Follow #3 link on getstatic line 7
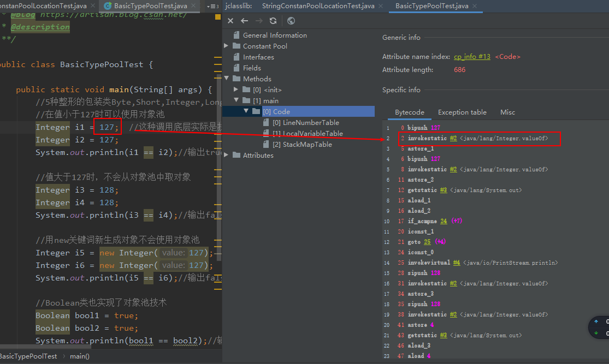Screen dimensions: 609x364 point(443,190)
